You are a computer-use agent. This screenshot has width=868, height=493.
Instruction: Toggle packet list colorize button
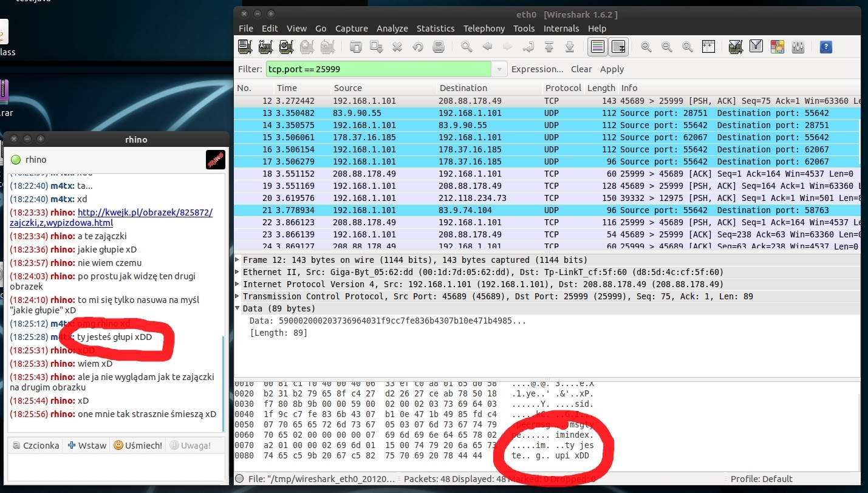[598, 47]
